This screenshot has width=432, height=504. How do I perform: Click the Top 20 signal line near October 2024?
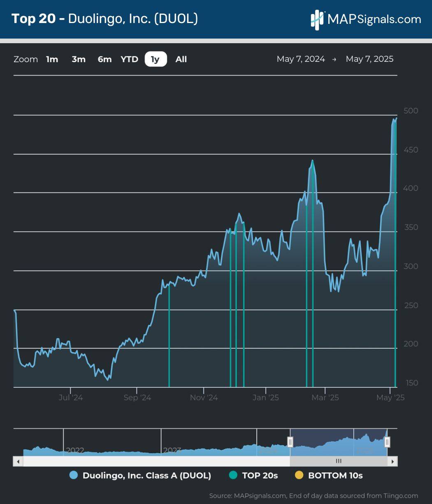coord(169,335)
